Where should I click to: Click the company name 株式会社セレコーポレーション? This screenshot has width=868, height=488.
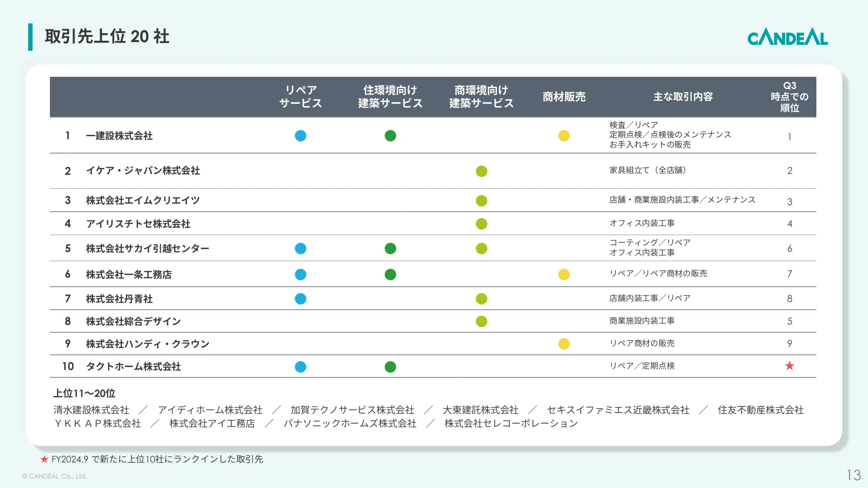[511, 423]
